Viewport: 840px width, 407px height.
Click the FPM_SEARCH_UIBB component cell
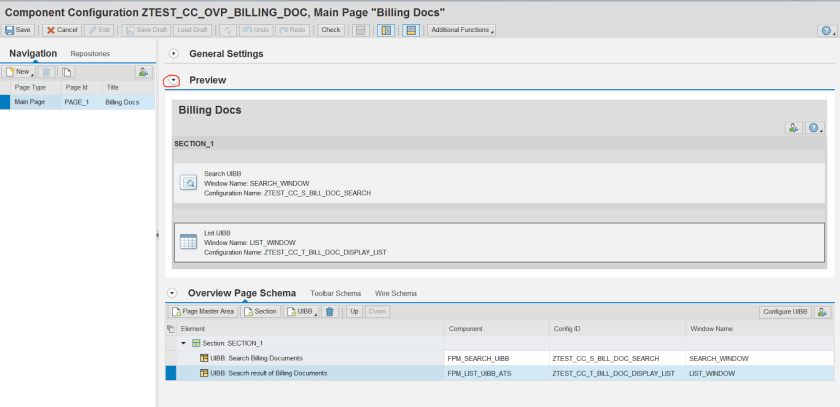(x=496, y=358)
